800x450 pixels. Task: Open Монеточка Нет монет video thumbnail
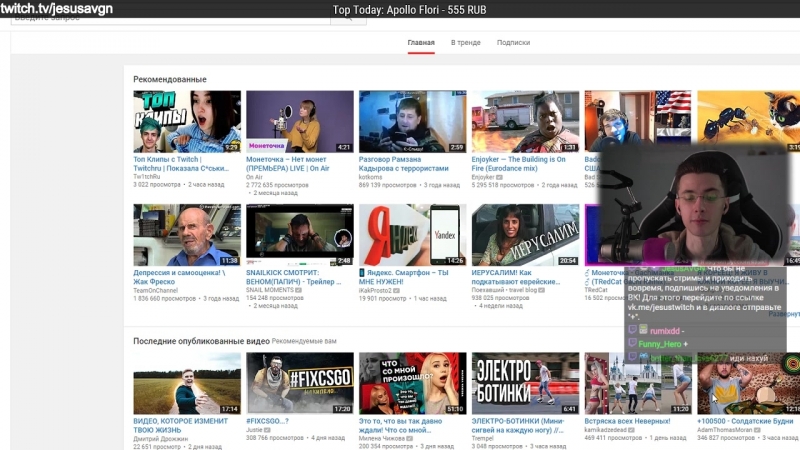(x=299, y=121)
